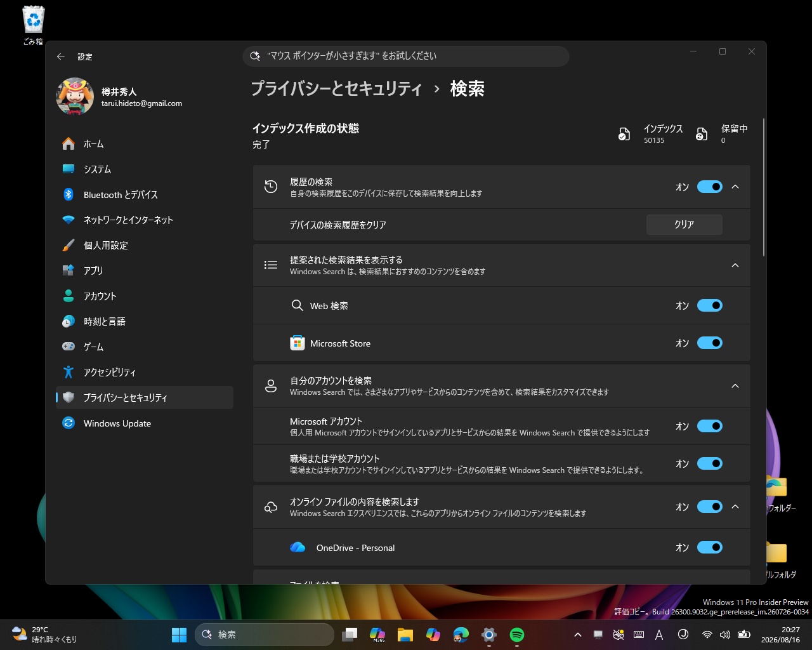The width and height of the screenshot is (812, 650).
Task: Collapse 提案された検索結果を表示する section
Action: pos(735,265)
